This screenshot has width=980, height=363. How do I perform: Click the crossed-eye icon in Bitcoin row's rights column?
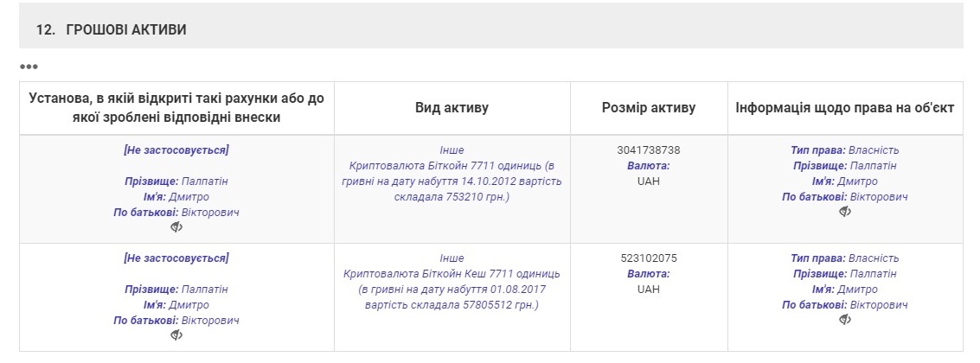click(845, 212)
